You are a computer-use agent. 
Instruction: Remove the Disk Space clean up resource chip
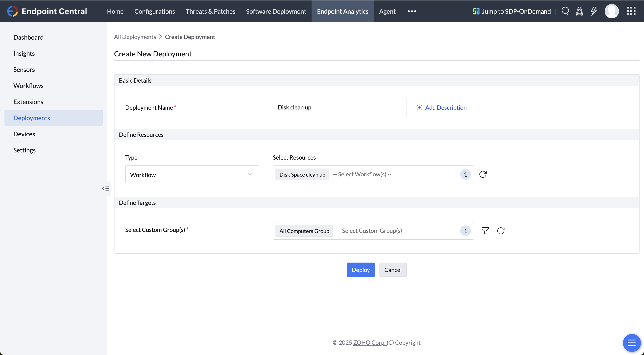click(302, 174)
